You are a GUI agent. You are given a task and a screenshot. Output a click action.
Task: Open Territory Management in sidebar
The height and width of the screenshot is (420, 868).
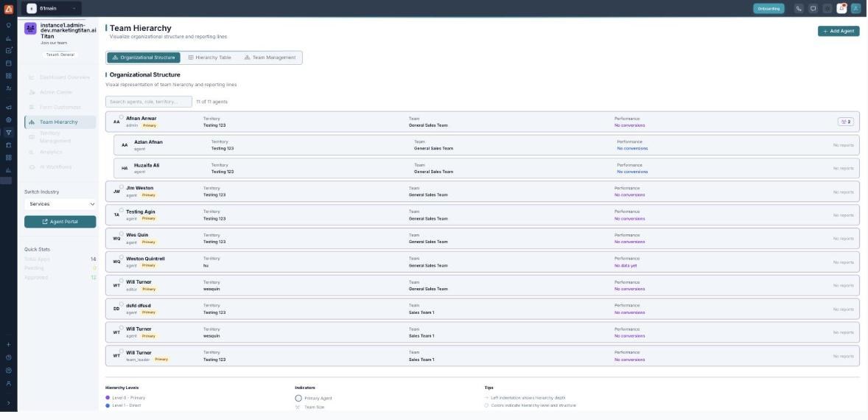[x=60, y=137]
